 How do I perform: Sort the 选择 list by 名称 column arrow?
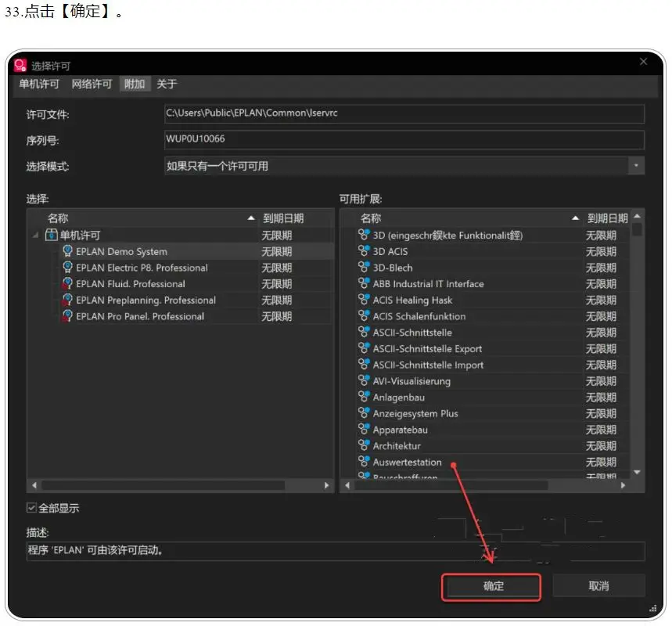(251, 218)
